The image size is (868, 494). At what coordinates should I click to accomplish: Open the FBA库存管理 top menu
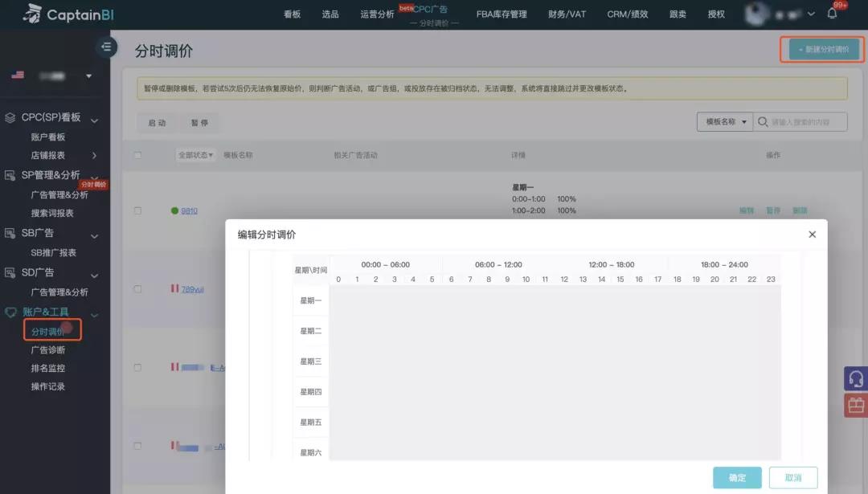tap(502, 14)
